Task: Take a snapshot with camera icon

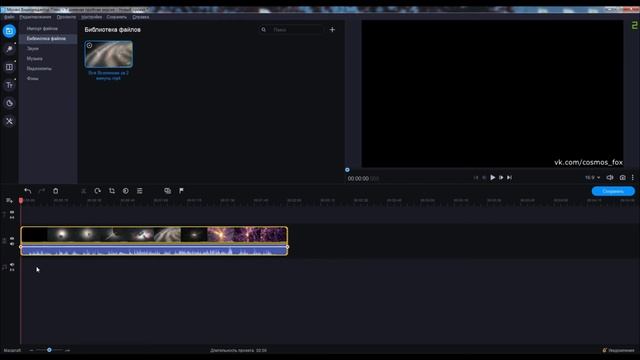Action: coord(622,178)
